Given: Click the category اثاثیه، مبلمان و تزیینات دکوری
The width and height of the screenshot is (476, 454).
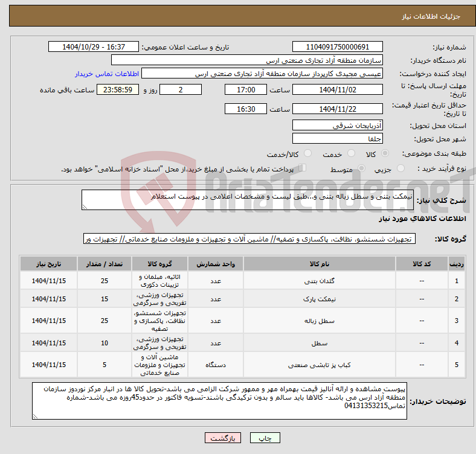Looking at the screenshot, I should click(159, 280).
